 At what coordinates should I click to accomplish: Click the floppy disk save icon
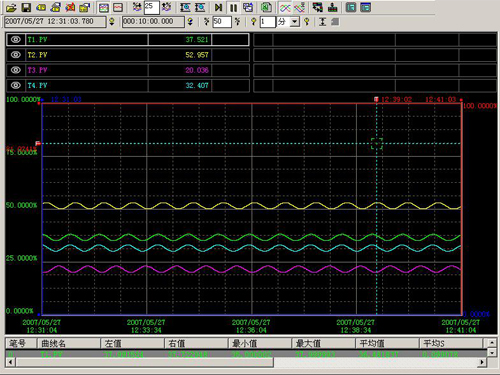26,7
